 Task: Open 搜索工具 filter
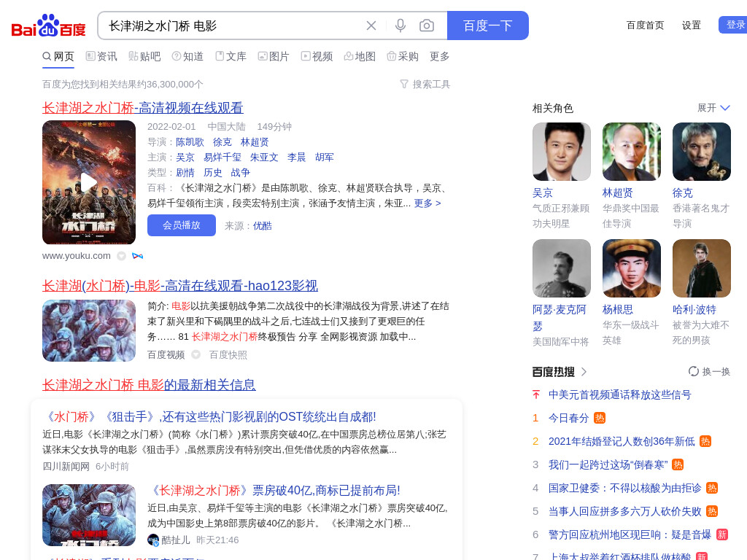pyautogui.click(x=425, y=85)
